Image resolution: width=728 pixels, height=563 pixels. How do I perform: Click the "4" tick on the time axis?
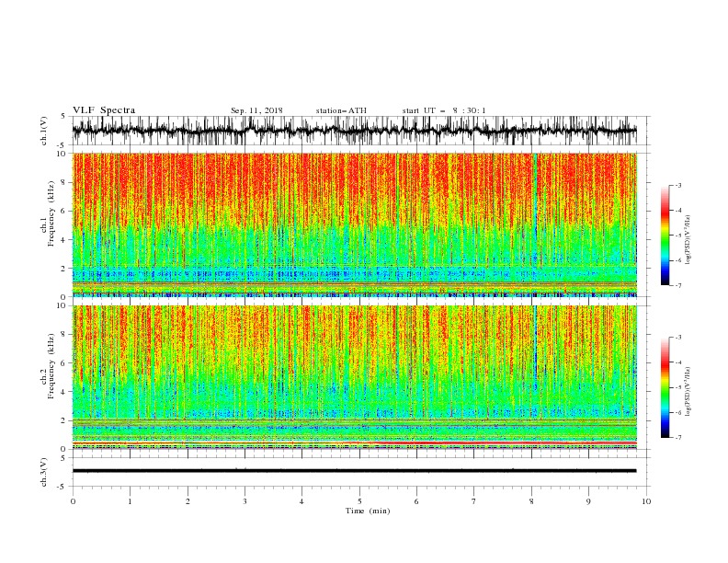pyautogui.click(x=301, y=501)
